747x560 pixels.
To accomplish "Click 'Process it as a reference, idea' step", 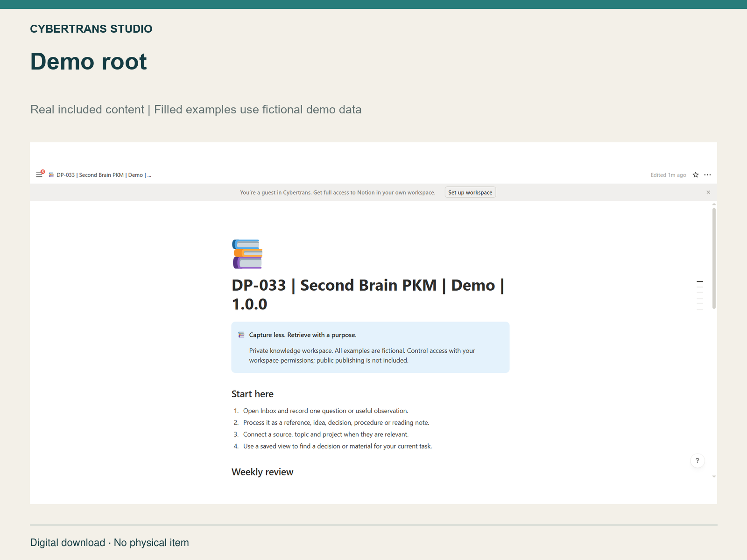I will coord(336,422).
